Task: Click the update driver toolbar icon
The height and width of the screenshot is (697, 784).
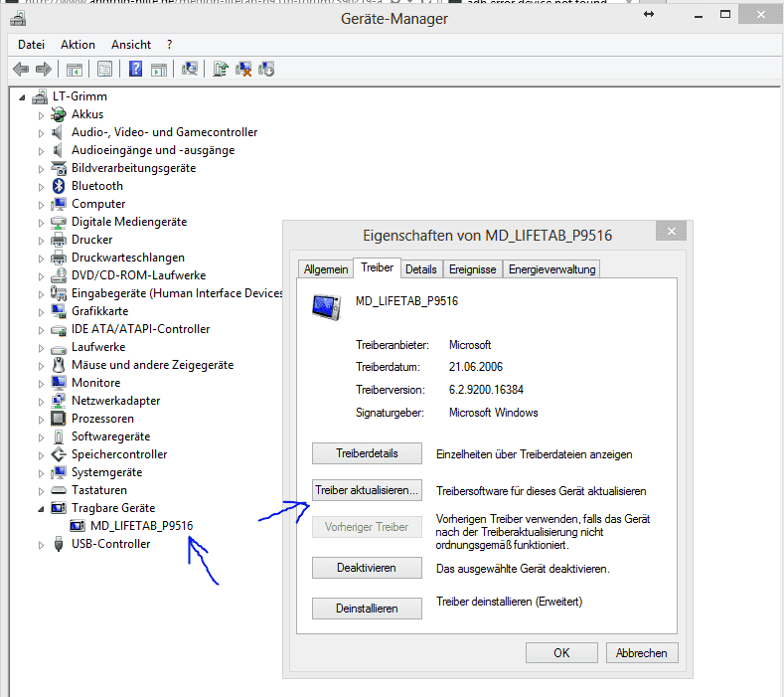Action: coord(221,69)
